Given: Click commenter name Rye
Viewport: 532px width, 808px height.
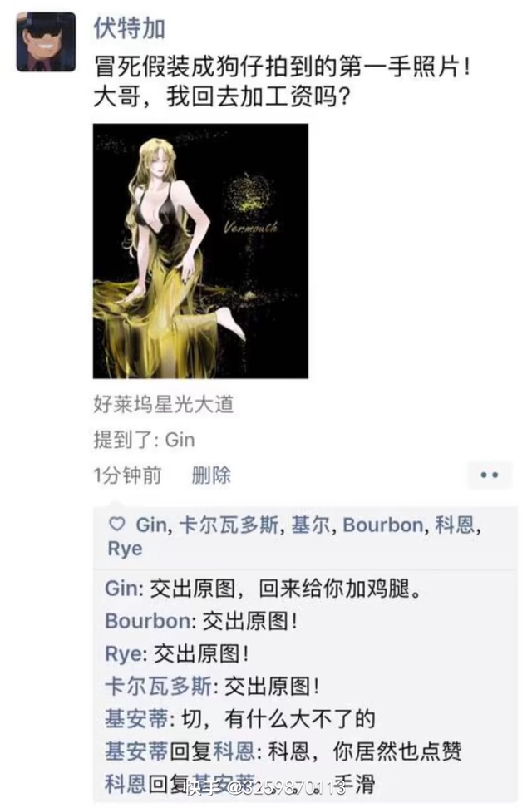Looking at the screenshot, I should (x=123, y=654).
